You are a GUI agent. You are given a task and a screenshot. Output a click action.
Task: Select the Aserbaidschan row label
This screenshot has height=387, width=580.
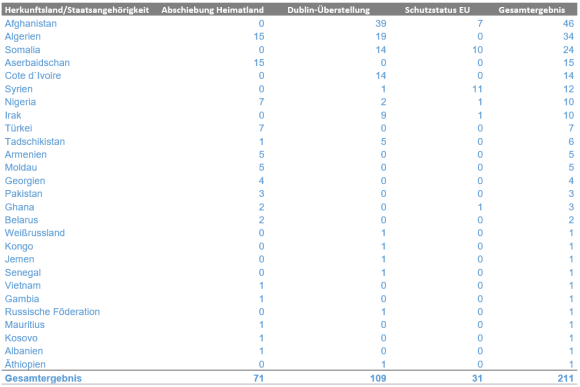37,63
